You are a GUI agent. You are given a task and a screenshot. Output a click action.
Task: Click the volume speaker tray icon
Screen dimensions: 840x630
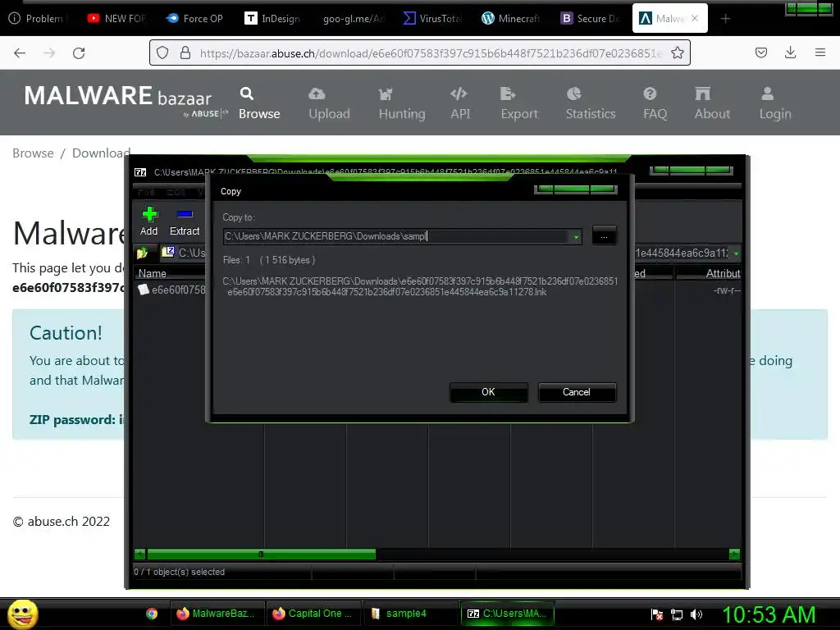coord(696,614)
